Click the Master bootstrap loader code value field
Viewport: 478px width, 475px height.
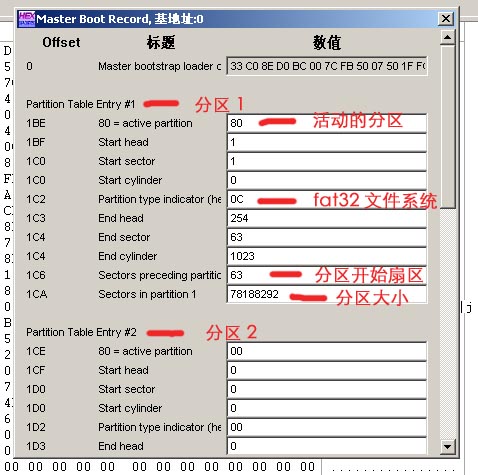(x=327, y=66)
